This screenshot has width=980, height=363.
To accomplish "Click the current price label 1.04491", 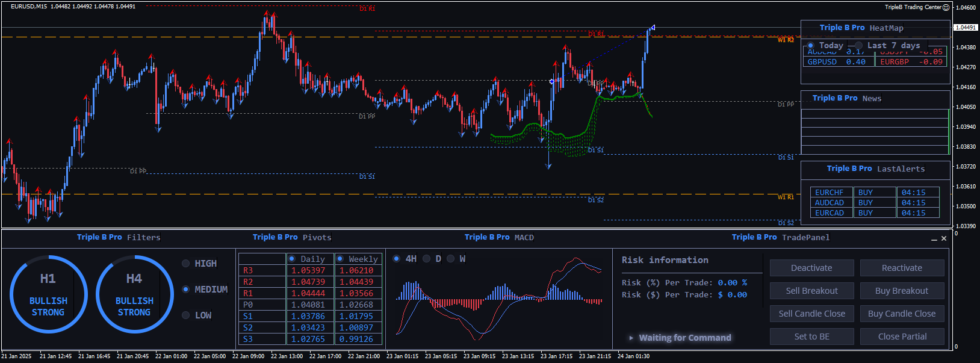I will [966, 28].
